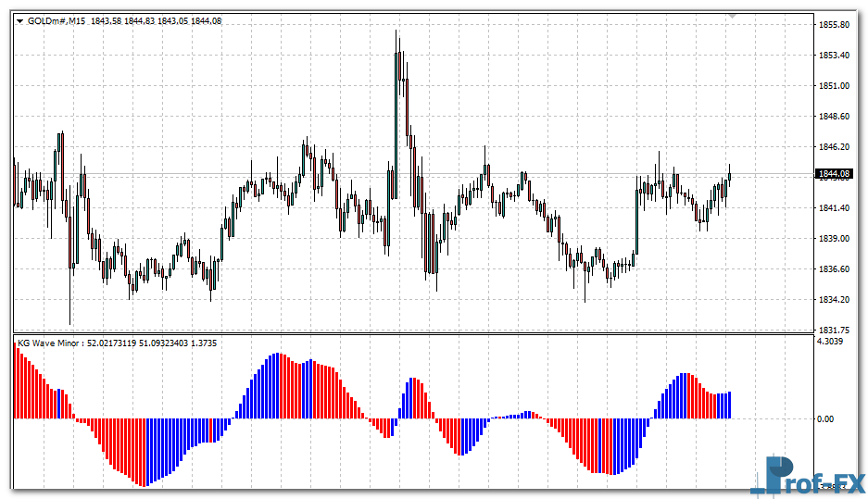The image size is (868, 499).
Task: Click the divider between chart and indicator window
Action: 408,334
